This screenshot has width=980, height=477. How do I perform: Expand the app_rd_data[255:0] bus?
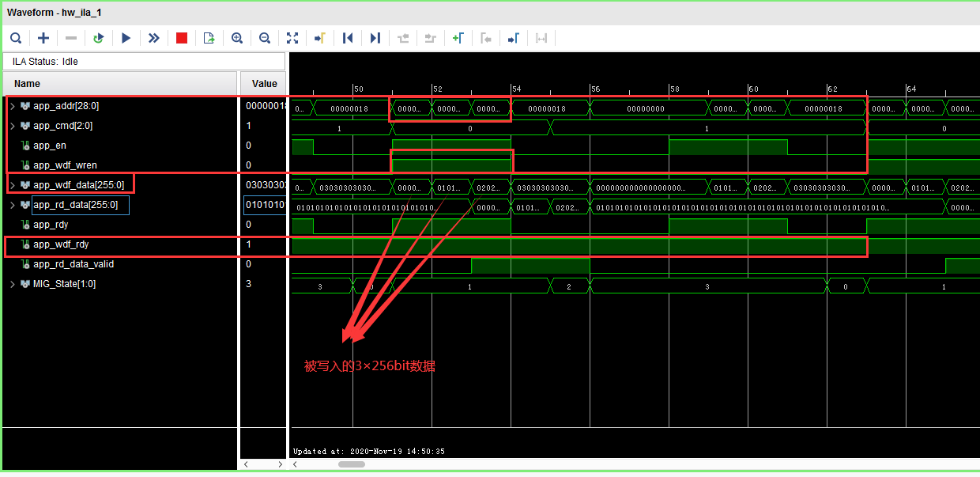point(12,205)
